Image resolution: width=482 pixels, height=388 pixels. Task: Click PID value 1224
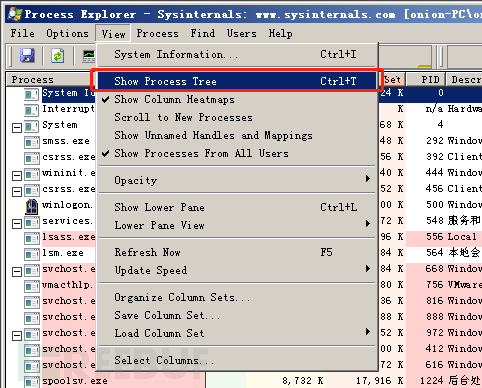(x=432, y=381)
